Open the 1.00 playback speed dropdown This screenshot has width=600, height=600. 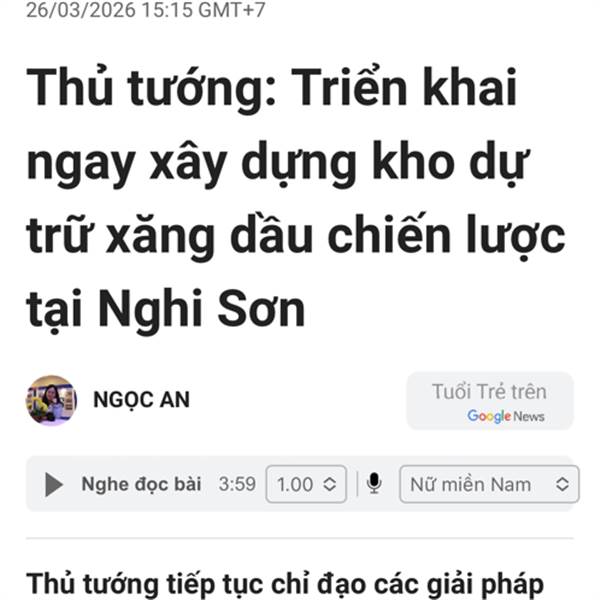(x=306, y=484)
